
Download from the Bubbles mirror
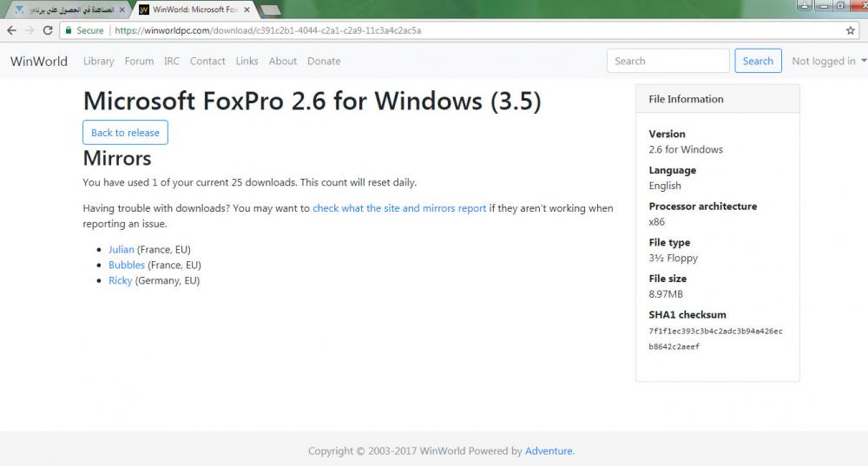pos(126,265)
